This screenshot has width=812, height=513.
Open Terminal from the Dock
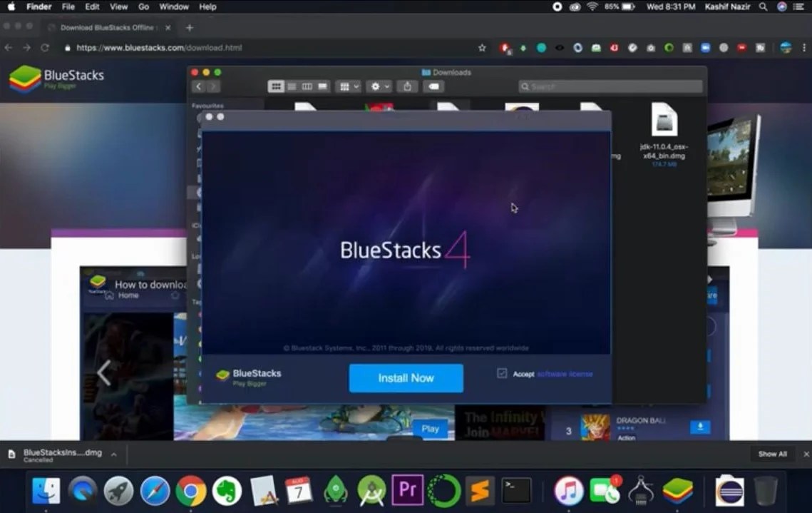(516, 490)
